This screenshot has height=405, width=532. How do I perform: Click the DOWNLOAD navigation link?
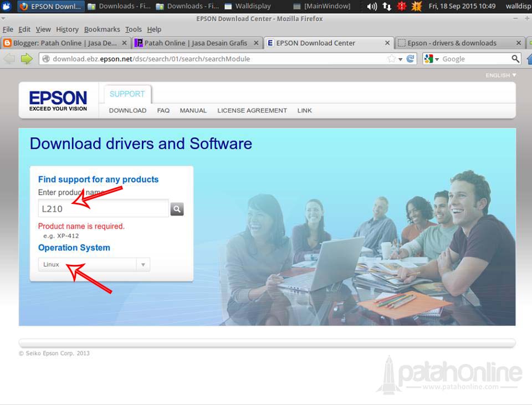127,110
